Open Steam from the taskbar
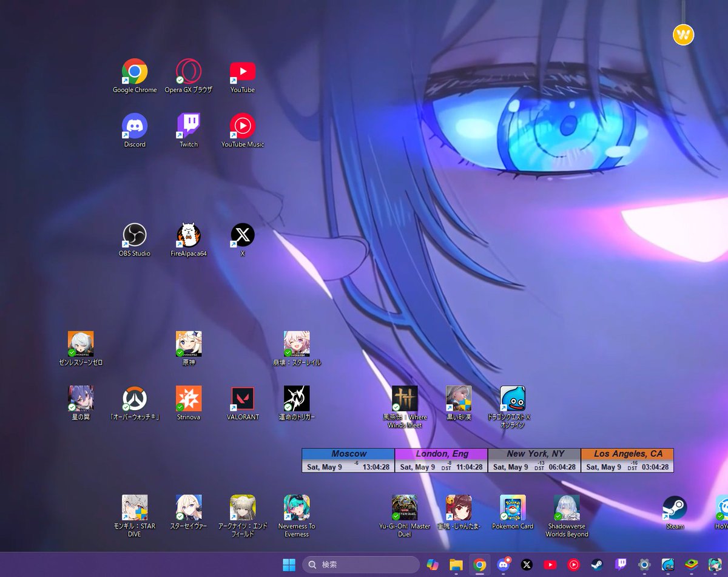This screenshot has height=577, width=728. pos(598,565)
